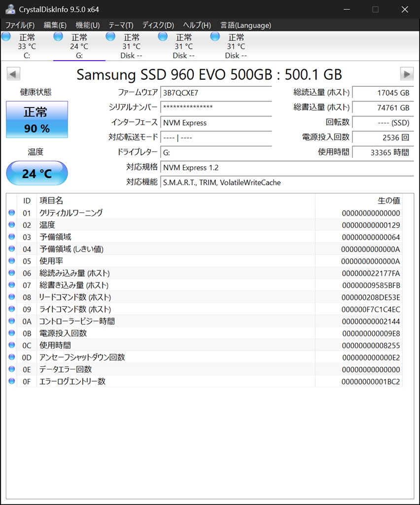Click the 項目名 column header
420x505 pixels.
pyautogui.click(x=175, y=201)
